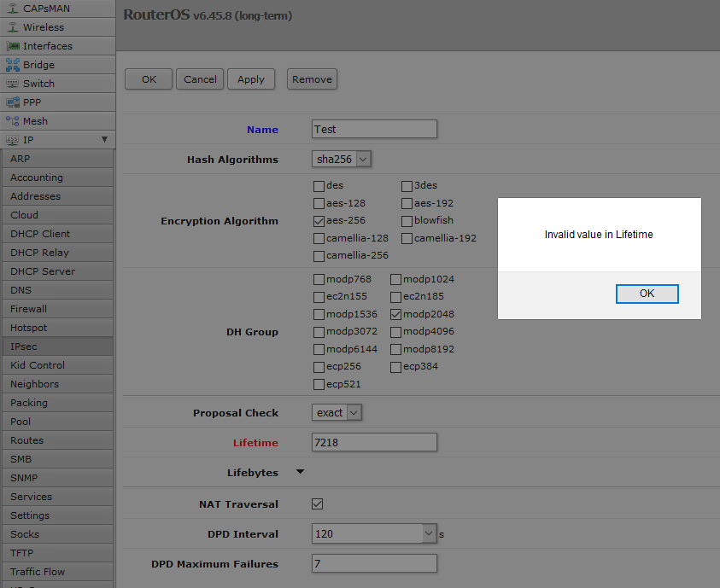Enable the aes-128 checkbox
This screenshot has width=720, height=588.
click(319, 203)
